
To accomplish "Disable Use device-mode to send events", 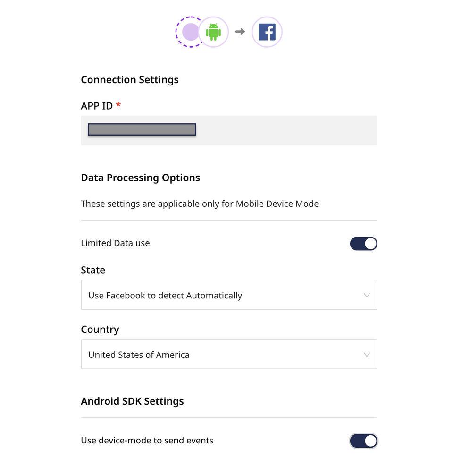I will click(x=363, y=441).
